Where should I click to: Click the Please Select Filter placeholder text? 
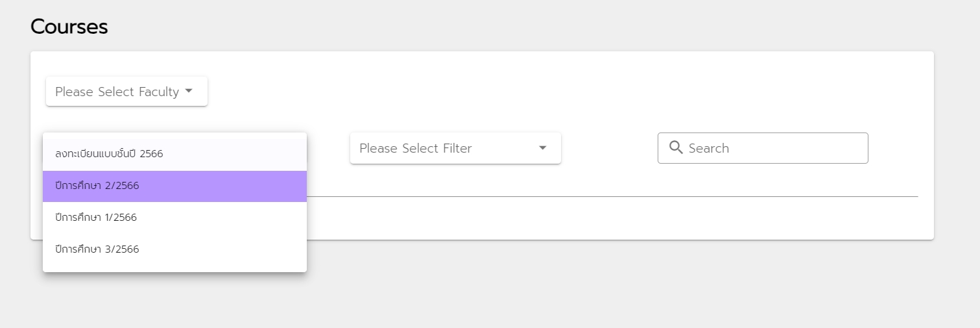pyautogui.click(x=416, y=148)
